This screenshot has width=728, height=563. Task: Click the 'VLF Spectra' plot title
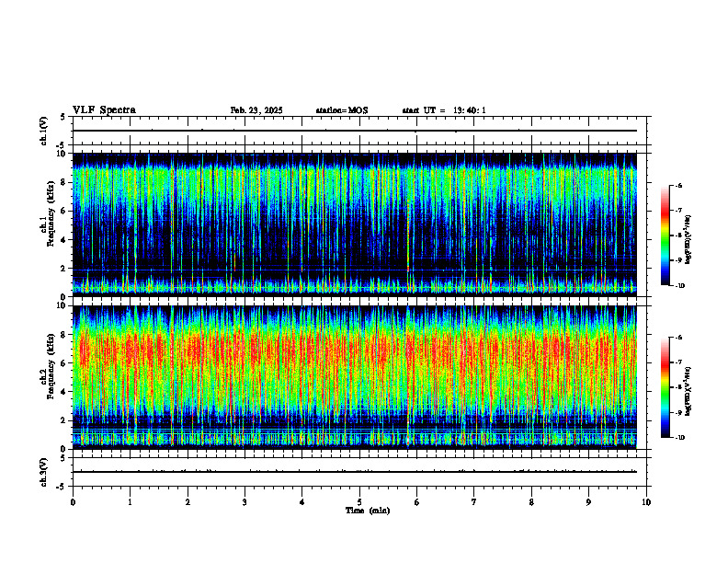104,110
